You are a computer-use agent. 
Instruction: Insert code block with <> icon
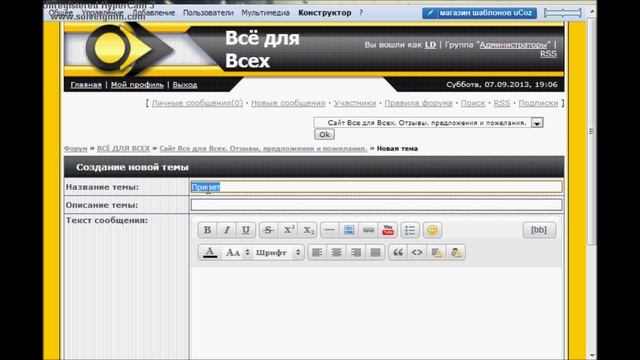click(x=417, y=253)
